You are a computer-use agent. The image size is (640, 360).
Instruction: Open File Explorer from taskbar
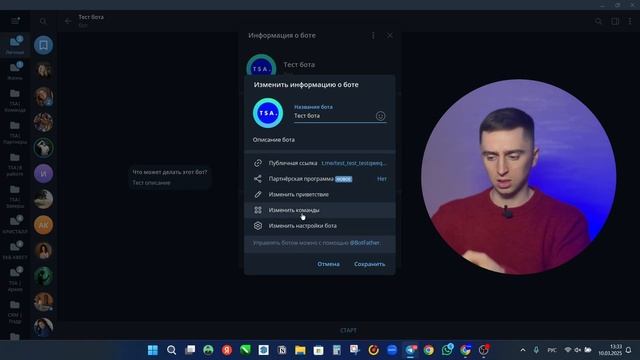click(x=300, y=350)
